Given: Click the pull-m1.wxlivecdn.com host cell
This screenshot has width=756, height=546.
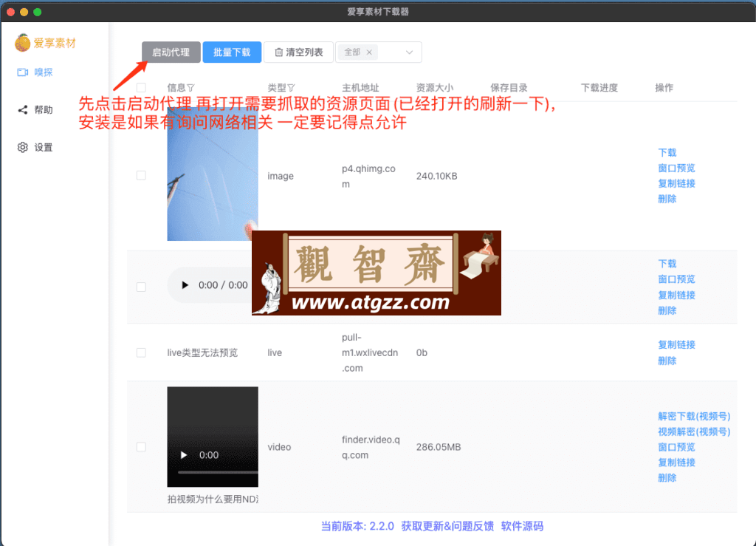Looking at the screenshot, I should 370,352.
